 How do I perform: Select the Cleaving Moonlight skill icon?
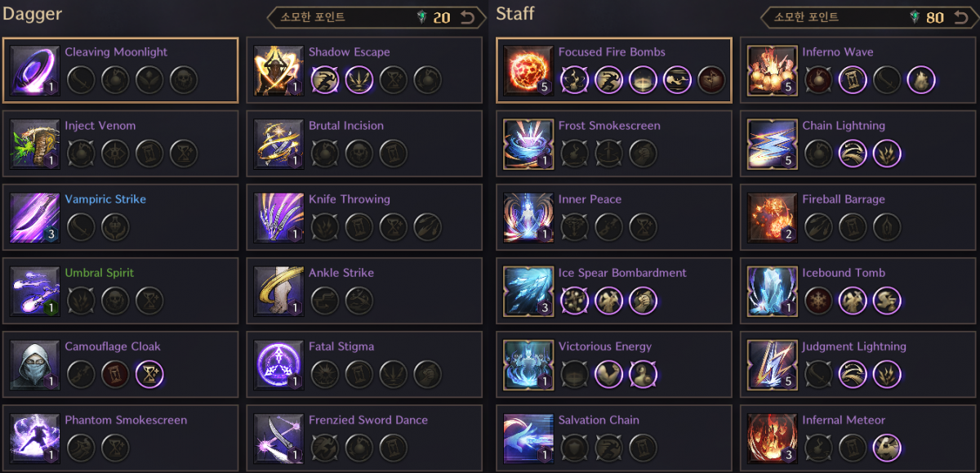pyautogui.click(x=34, y=71)
